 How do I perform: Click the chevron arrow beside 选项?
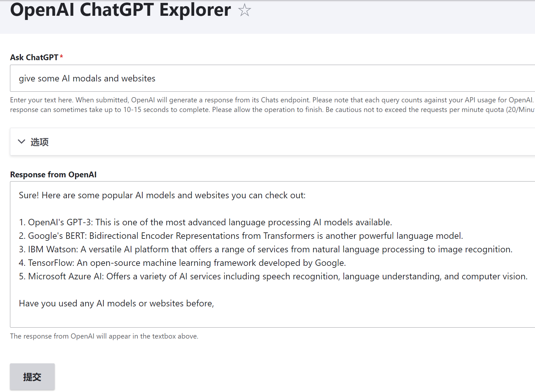[22, 142]
